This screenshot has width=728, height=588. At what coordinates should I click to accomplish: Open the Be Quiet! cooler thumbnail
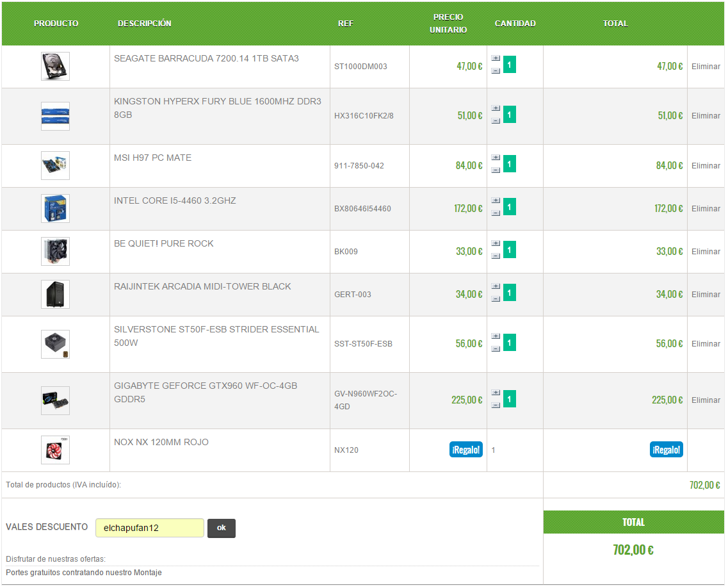(x=55, y=252)
